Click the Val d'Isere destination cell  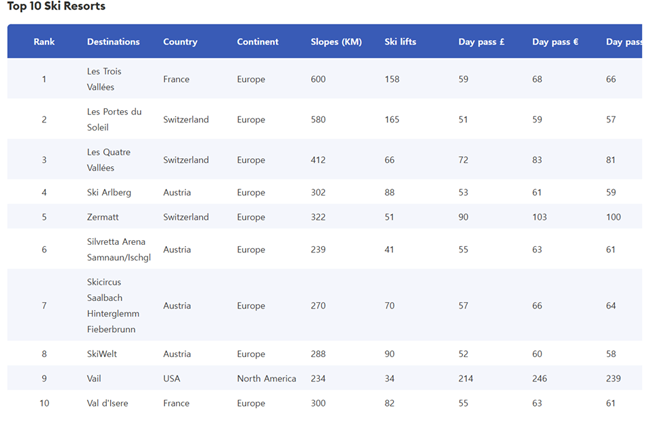click(x=107, y=403)
